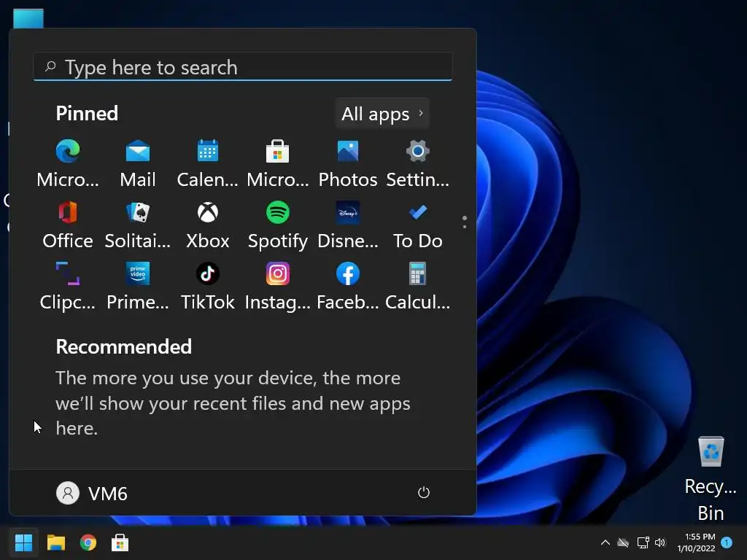
Task: Click the Windows Start button on taskbar
Action: point(23,542)
